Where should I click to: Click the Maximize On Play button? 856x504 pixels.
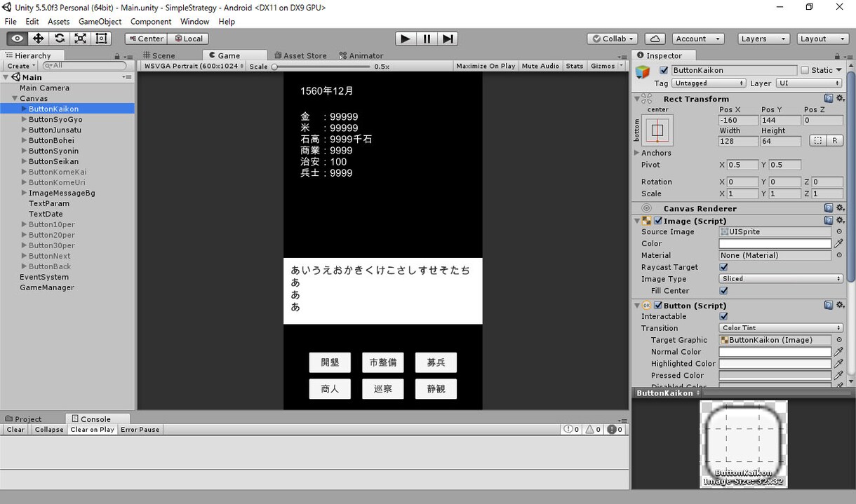486,66
